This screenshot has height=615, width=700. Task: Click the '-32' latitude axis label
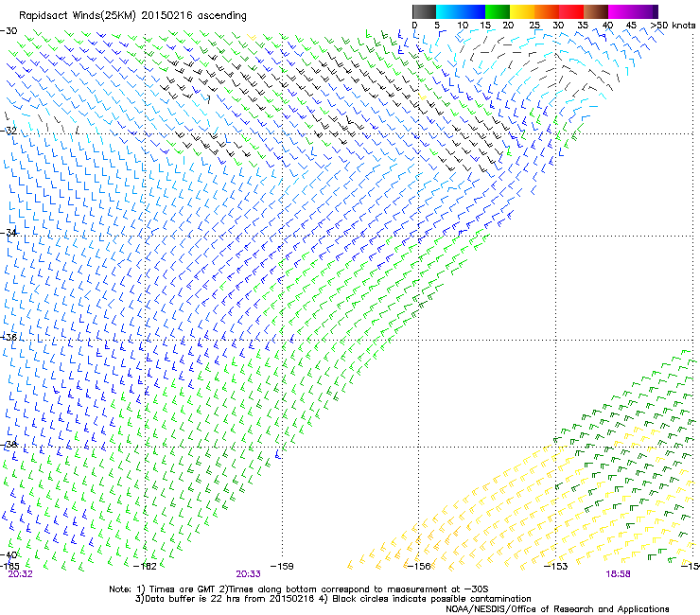click(9, 131)
